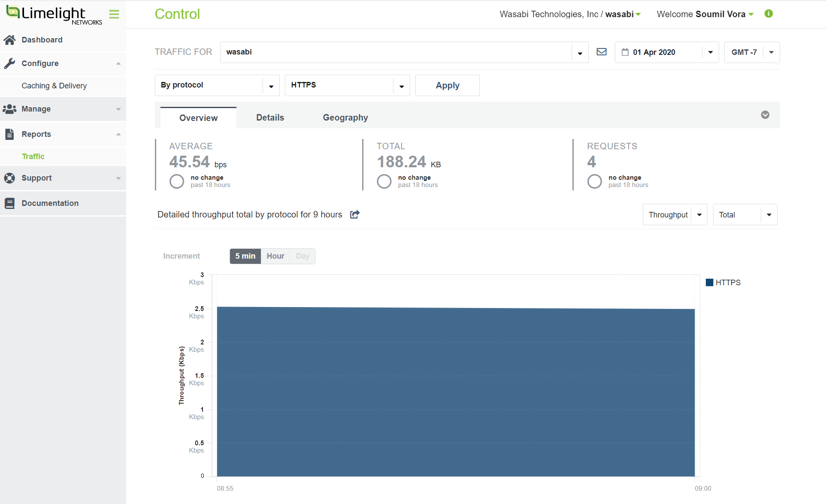The height and width of the screenshot is (504, 826).
Task: Click the Dashboard home icon
Action: pyautogui.click(x=9, y=40)
